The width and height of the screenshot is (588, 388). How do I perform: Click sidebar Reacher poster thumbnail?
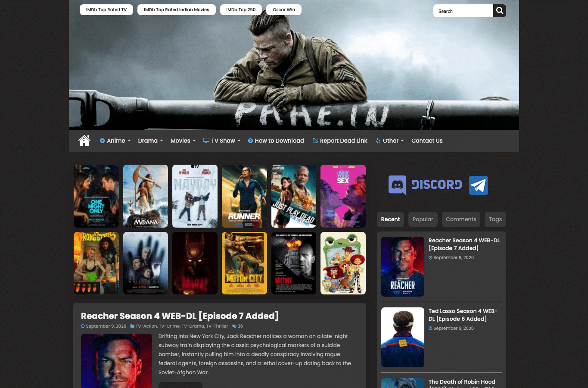403,266
